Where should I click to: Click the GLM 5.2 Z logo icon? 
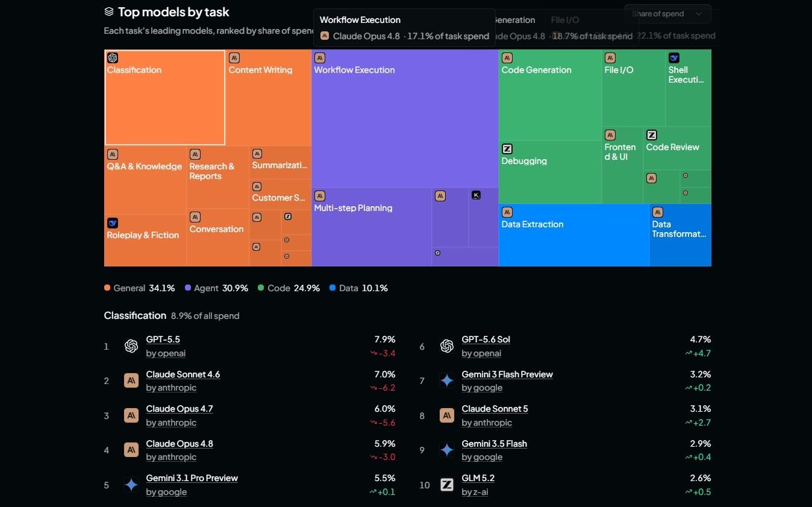click(x=447, y=485)
